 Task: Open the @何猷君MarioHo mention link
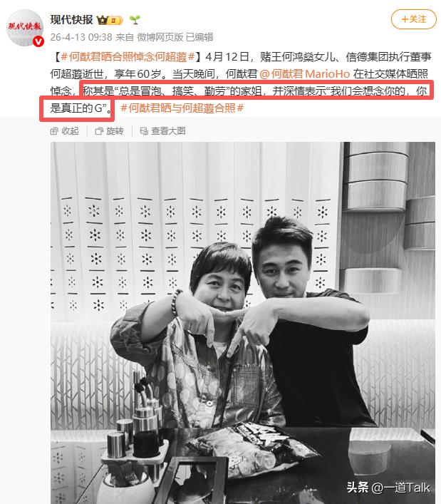pos(304,74)
